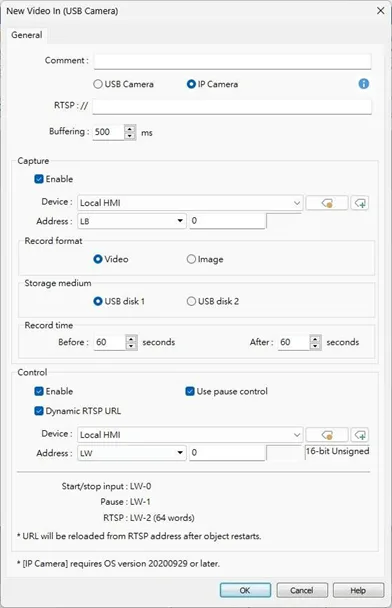Increase After record time seconds
Image resolution: width=392 pixels, height=608 pixels.
point(315,339)
